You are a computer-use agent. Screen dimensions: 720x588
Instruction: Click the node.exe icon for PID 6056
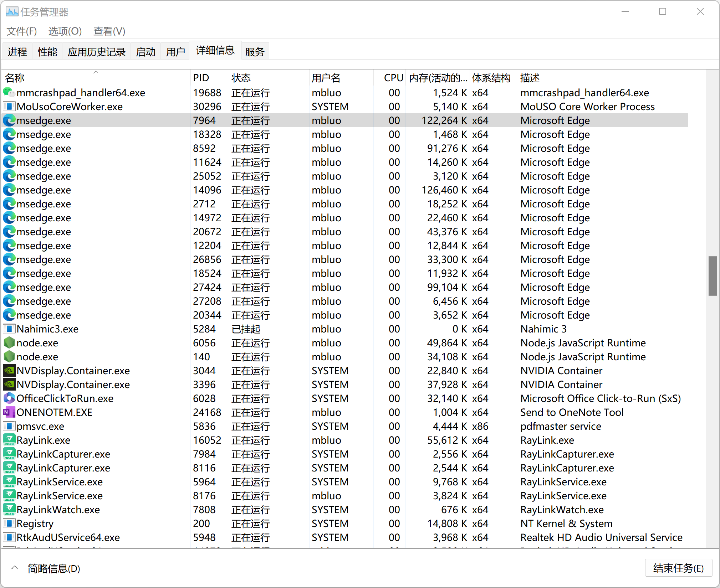(x=9, y=343)
